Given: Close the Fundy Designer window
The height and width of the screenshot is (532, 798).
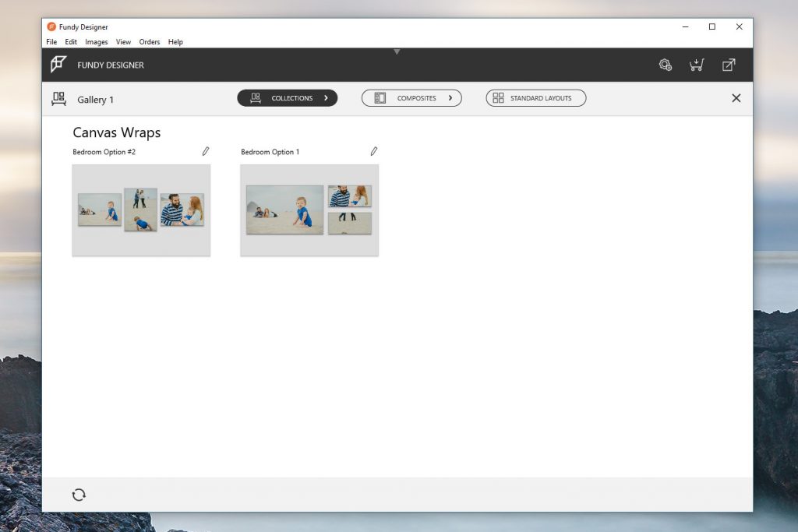Looking at the screenshot, I should (739, 26).
